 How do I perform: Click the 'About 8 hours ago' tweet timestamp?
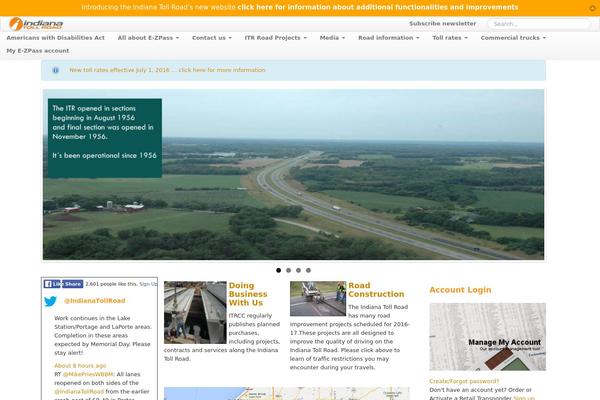tap(80, 366)
